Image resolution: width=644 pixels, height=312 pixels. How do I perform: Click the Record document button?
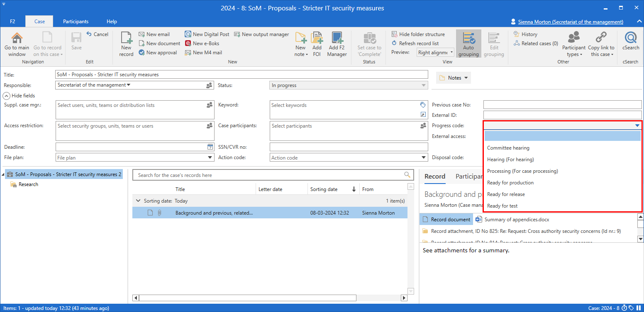tap(446, 220)
